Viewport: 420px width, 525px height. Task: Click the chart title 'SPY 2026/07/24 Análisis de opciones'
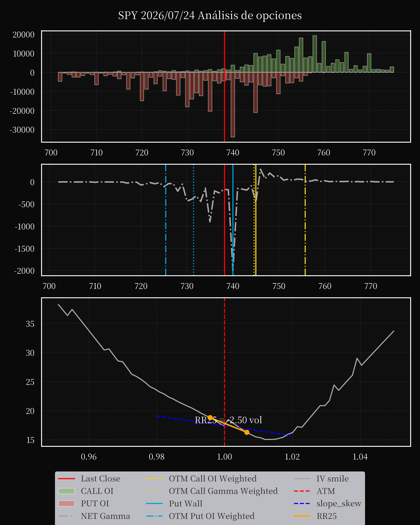point(210,16)
